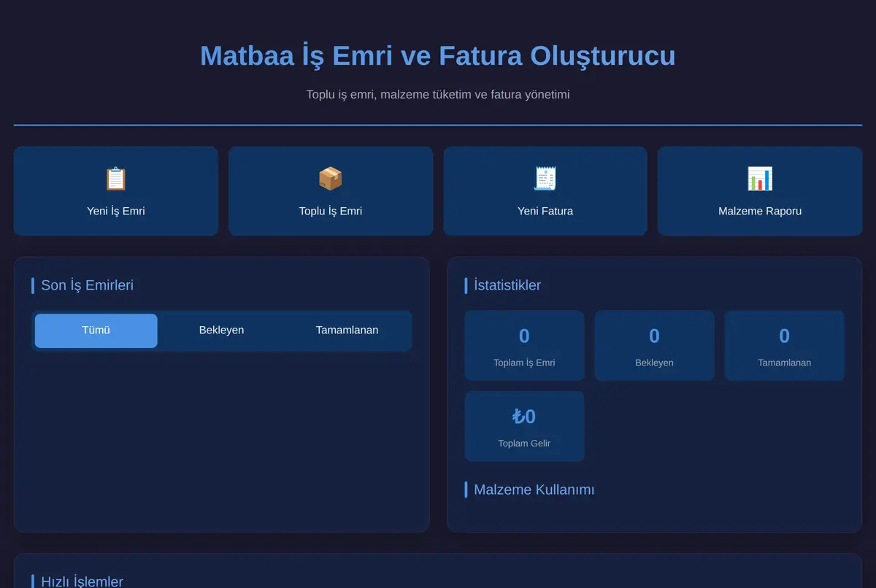The image size is (876, 588).
Task: Open the Toplu İş Emri card label
Action: [x=331, y=211]
